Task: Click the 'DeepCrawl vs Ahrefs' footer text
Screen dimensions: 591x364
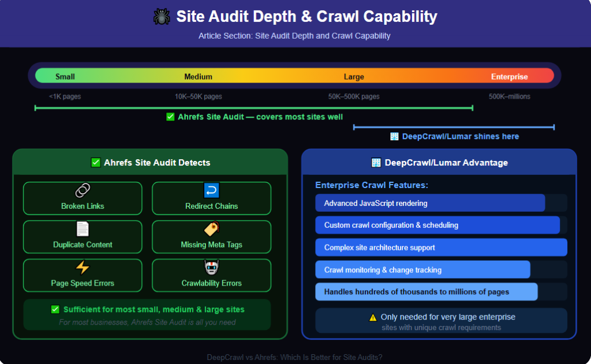Action: [x=294, y=357]
